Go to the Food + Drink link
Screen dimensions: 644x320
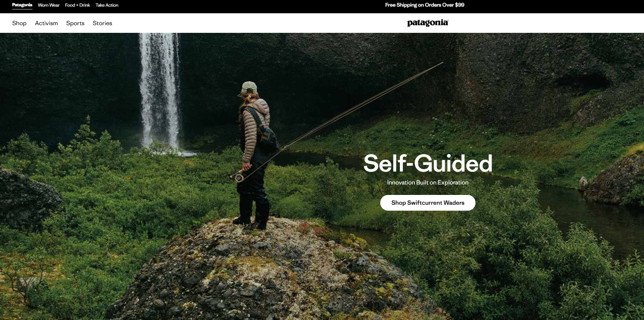[77, 5]
